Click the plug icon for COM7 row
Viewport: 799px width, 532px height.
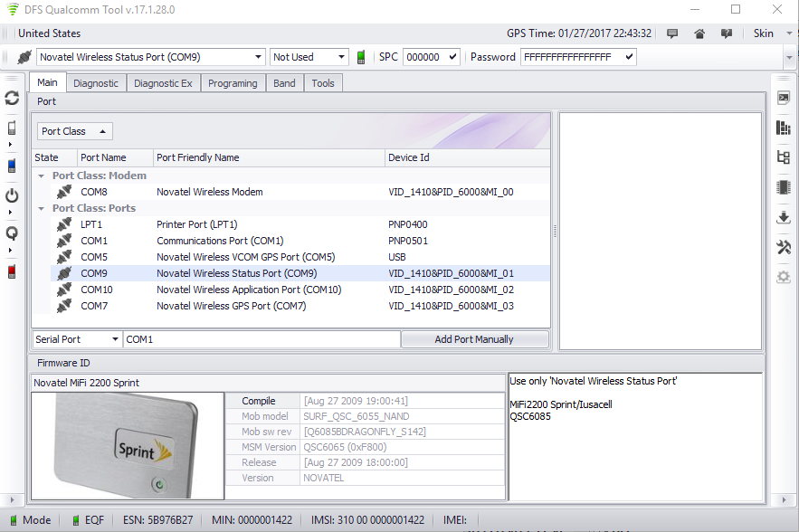[x=63, y=306]
